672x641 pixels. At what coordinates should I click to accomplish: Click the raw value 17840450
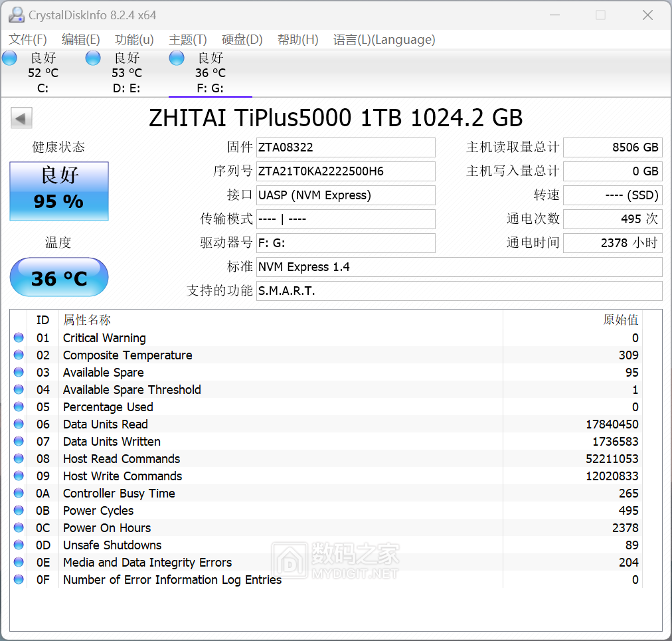tap(612, 424)
